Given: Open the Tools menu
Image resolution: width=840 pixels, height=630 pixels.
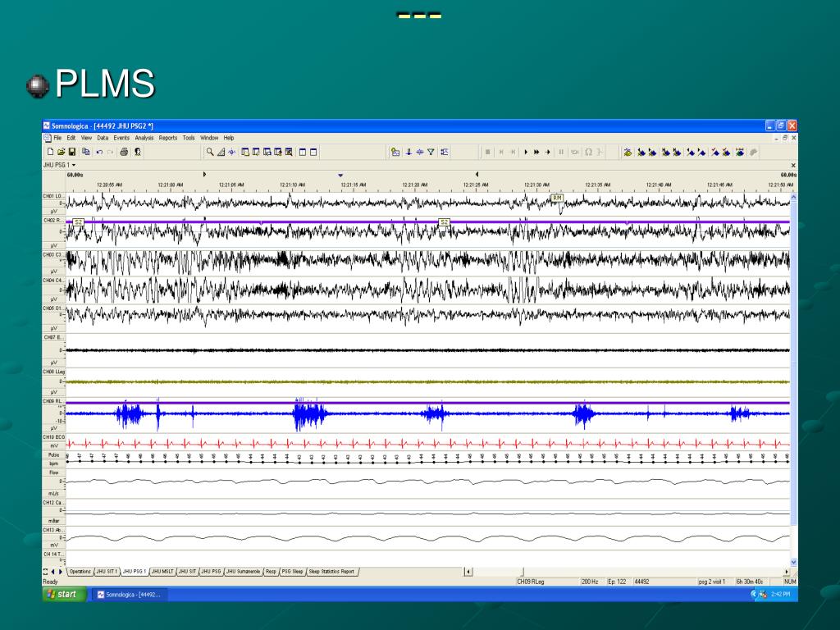Looking at the screenshot, I should pos(189,138).
